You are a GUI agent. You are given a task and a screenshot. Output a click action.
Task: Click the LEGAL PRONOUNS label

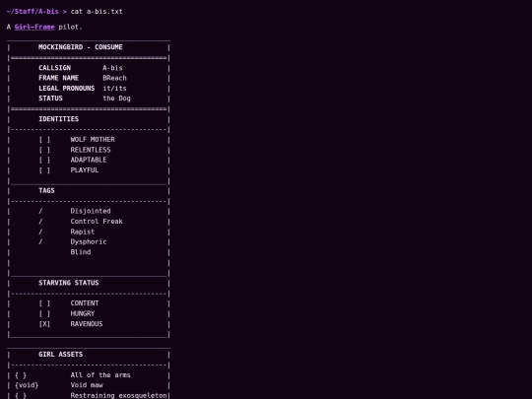pos(67,89)
